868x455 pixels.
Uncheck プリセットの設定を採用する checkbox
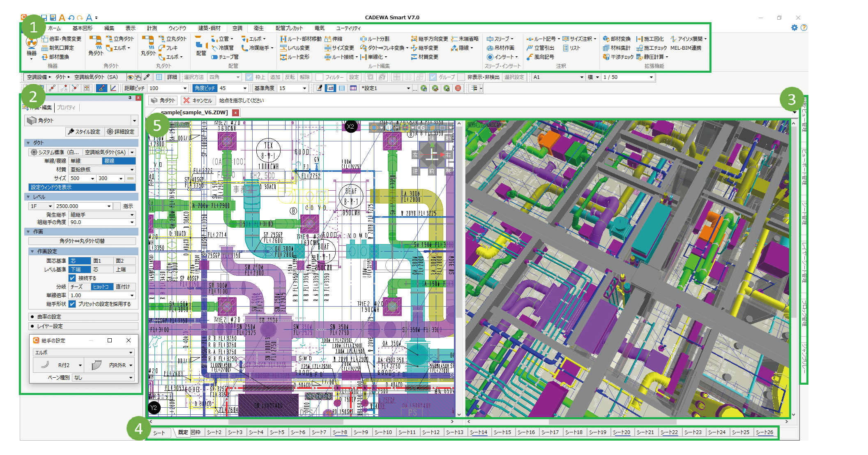tap(73, 304)
